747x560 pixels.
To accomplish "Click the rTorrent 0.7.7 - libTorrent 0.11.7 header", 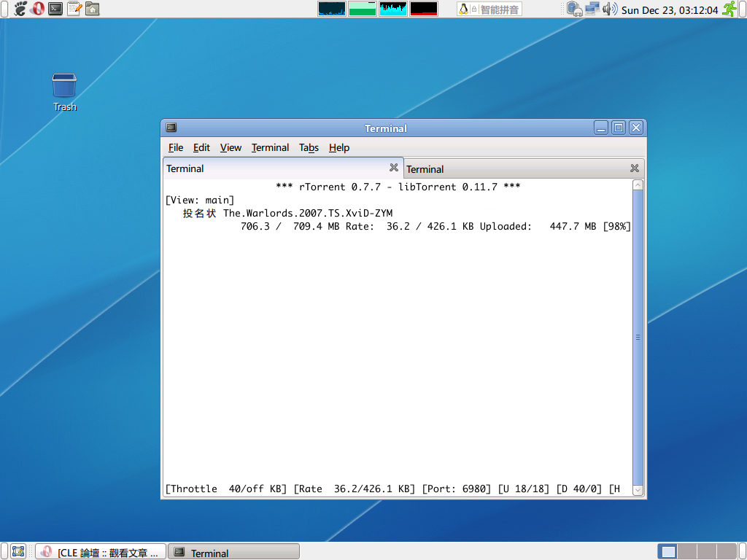I will click(398, 187).
